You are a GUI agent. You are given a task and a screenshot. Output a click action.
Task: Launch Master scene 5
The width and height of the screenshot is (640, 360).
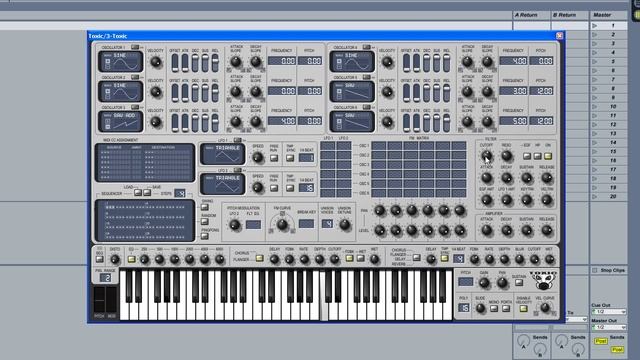pyautogui.click(x=595, y=62)
